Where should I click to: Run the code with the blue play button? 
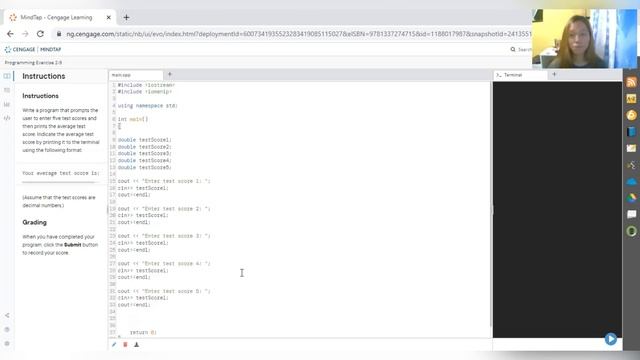(x=611, y=339)
